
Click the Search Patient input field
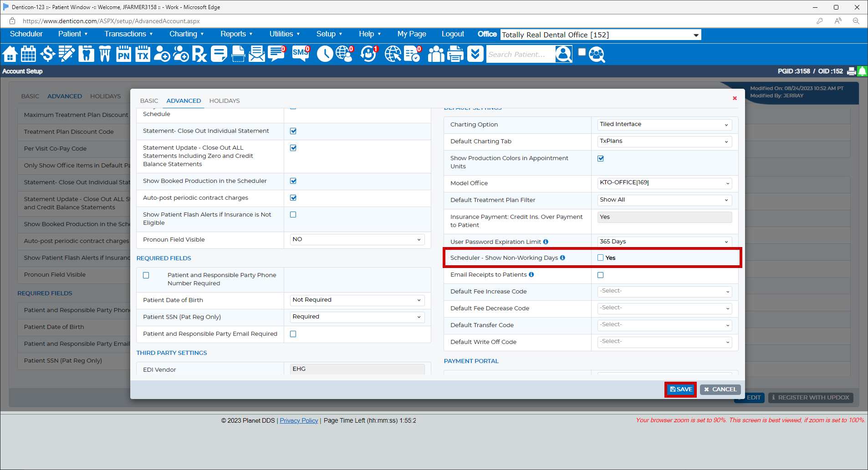pyautogui.click(x=521, y=54)
